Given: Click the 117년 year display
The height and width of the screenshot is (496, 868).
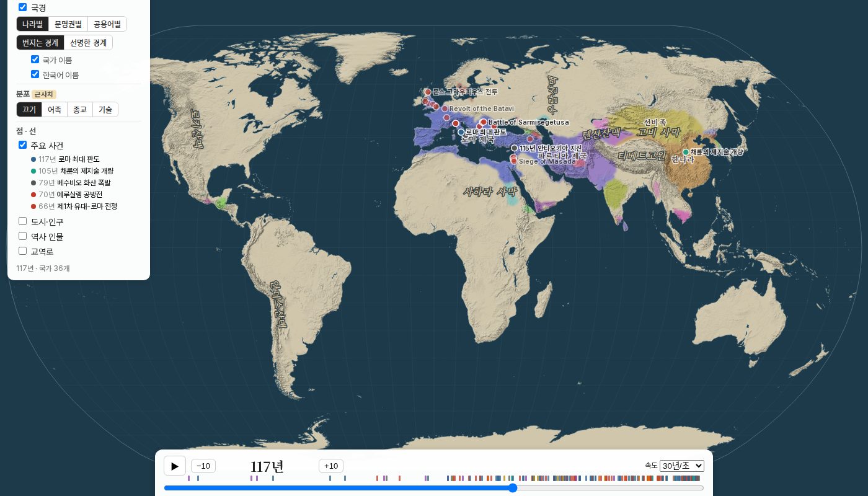Looking at the screenshot, I should (267, 467).
